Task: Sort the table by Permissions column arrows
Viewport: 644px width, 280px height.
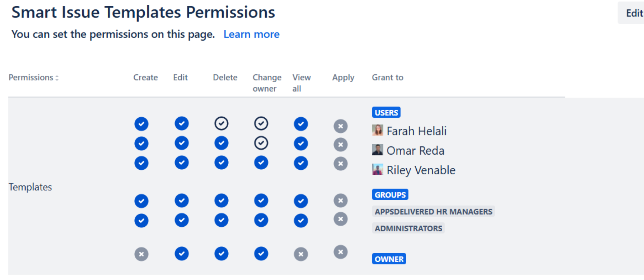Action: pyautogui.click(x=57, y=78)
